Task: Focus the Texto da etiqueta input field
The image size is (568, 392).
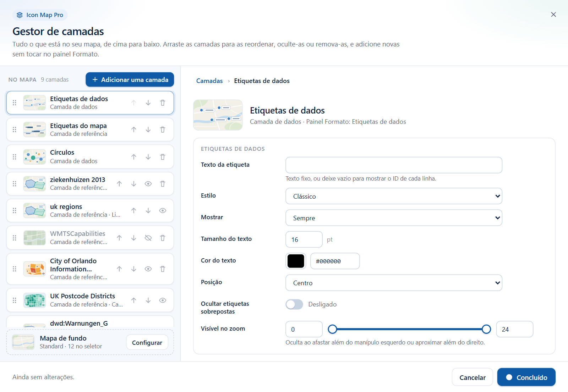Action: pos(394,165)
